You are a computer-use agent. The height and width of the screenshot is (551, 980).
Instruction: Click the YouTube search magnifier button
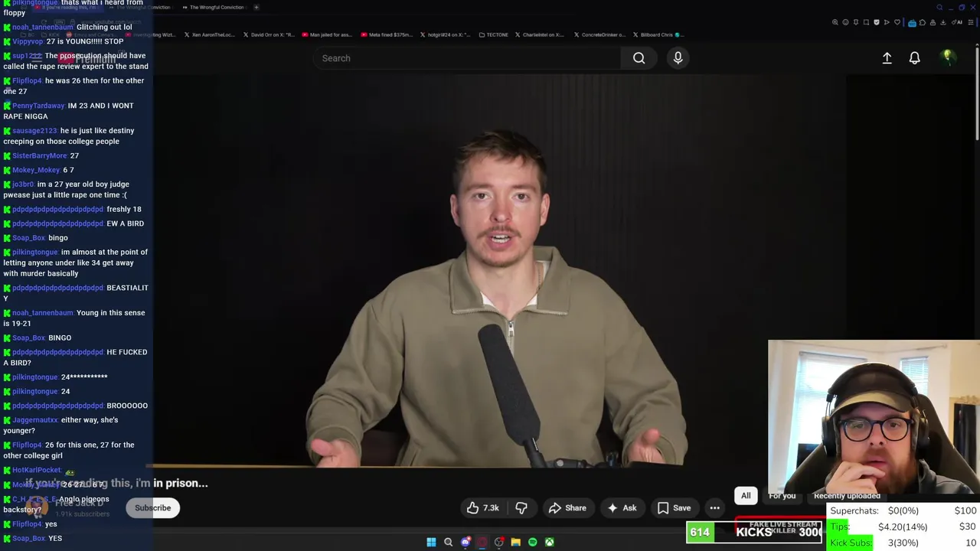click(x=639, y=58)
